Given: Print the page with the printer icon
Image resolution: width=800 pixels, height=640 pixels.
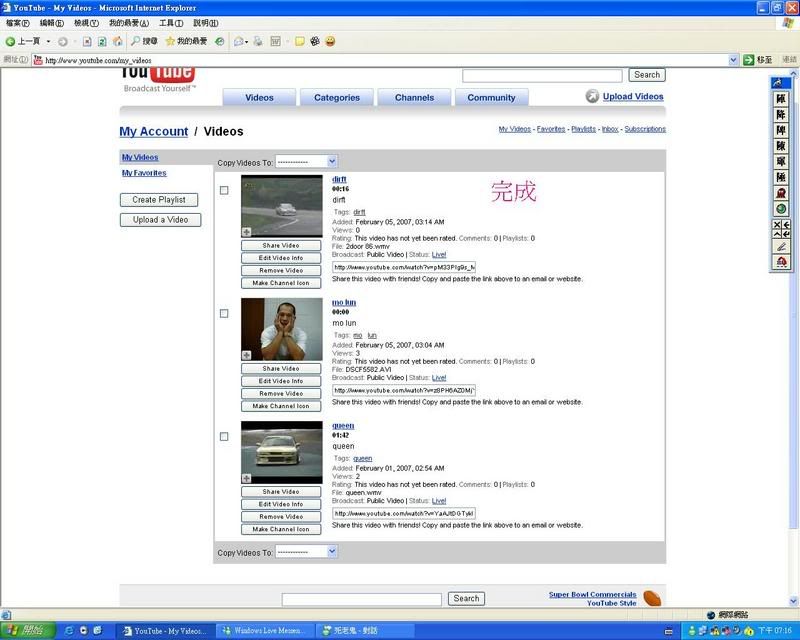Looking at the screenshot, I should pyautogui.click(x=258, y=41).
